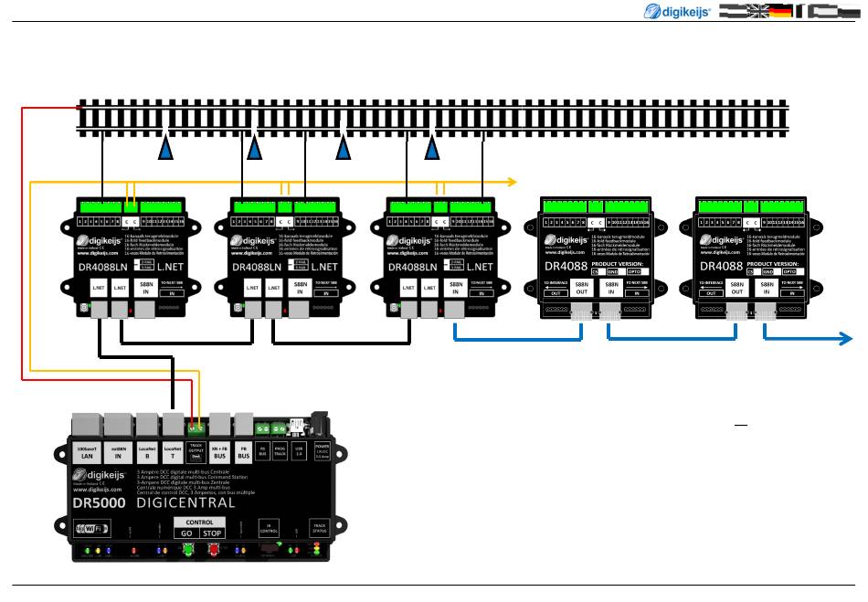Select the German flag in the header
Screen dimensions: 868x602
[780, 11]
